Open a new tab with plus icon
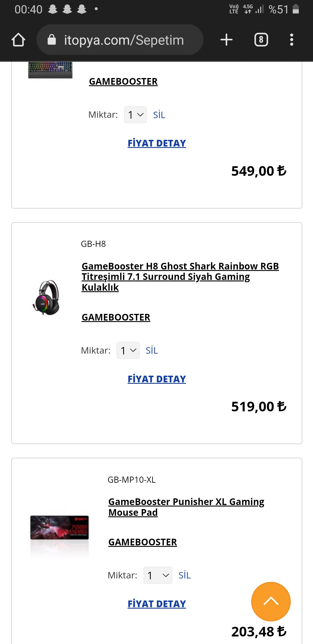313x644 pixels. coord(226,40)
